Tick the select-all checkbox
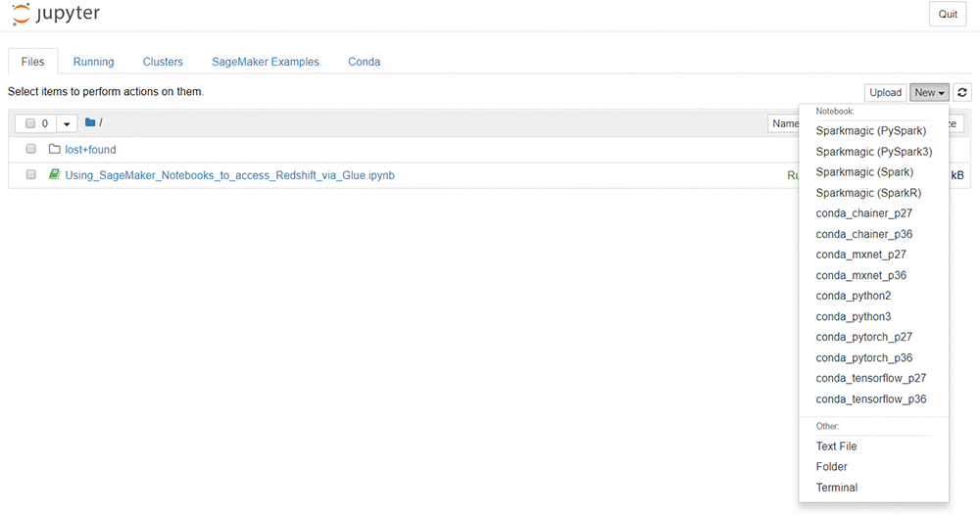The height and width of the screenshot is (515, 980). (x=30, y=123)
